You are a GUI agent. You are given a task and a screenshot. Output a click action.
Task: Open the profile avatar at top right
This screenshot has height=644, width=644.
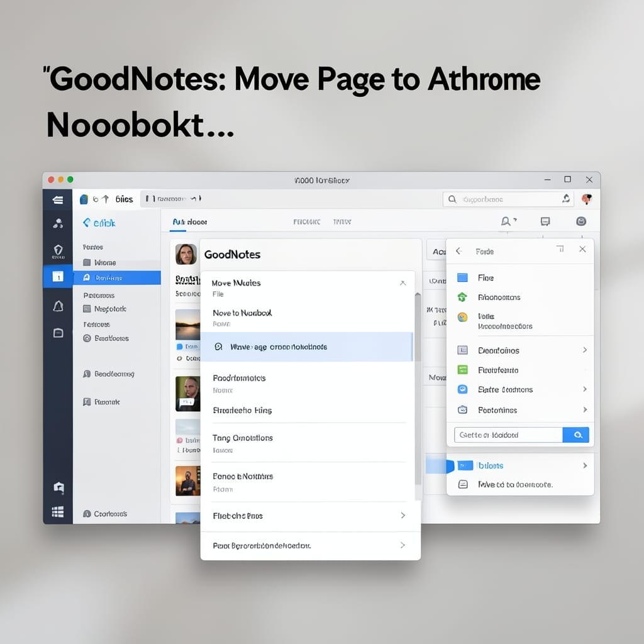587,199
